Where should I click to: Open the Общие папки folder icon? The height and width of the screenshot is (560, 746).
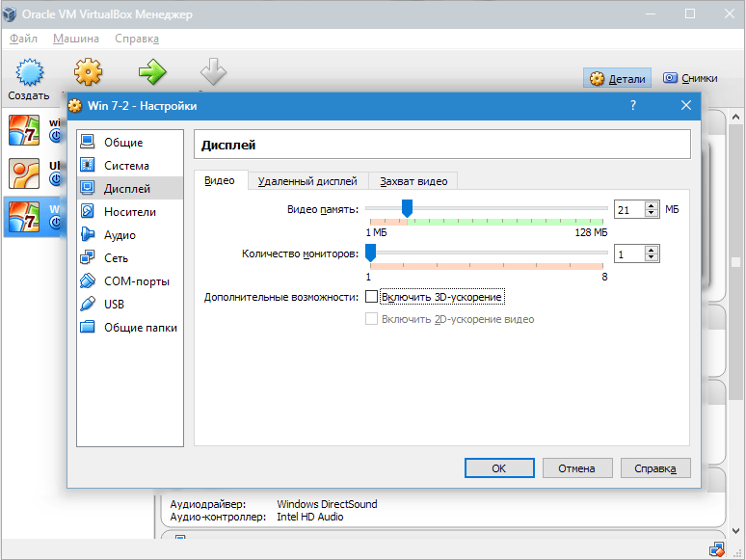(x=88, y=328)
